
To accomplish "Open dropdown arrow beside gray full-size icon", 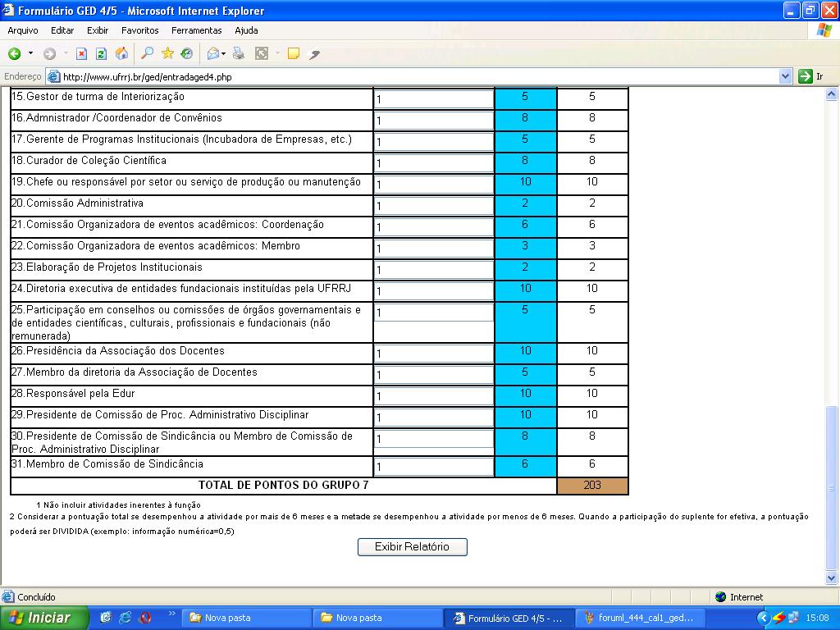I will pos(277,53).
